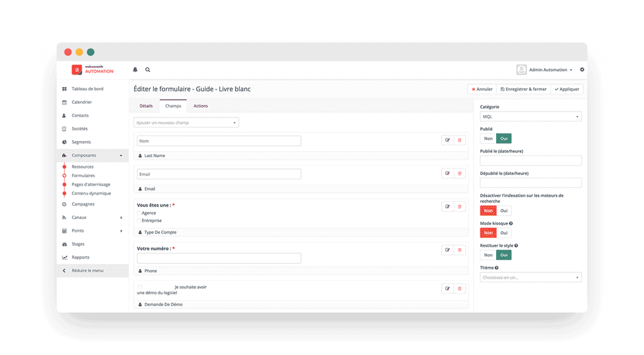Set search engine indexing option to Oui
Viewport: 644px width, 355px height.
pyautogui.click(x=504, y=211)
